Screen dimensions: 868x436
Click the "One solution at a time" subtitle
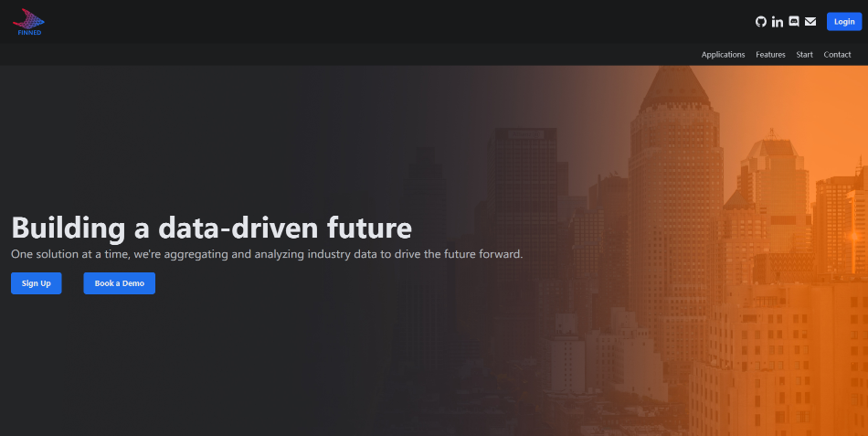266,254
